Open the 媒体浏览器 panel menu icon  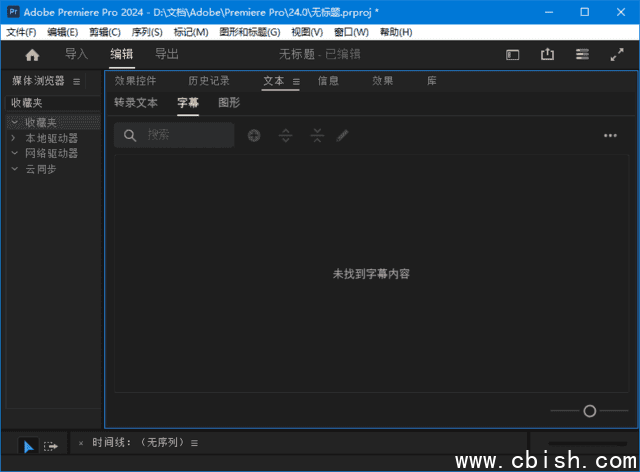click(76, 82)
